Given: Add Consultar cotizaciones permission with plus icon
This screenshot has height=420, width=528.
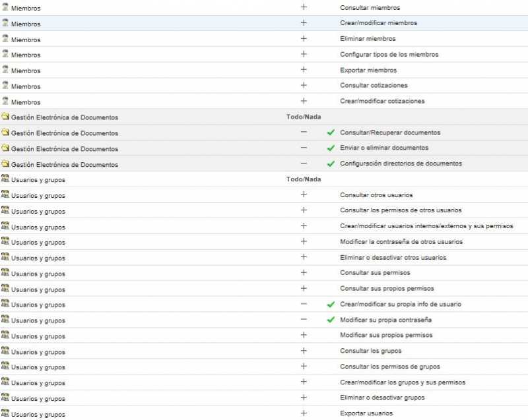Looking at the screenshot, I should [304, 85].
